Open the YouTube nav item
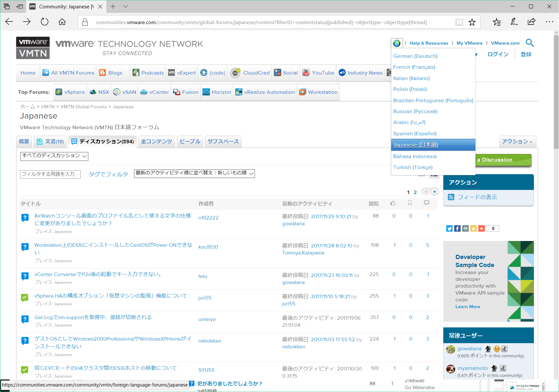This screenshot has height=392, width=559. click(x=319, y=73)
